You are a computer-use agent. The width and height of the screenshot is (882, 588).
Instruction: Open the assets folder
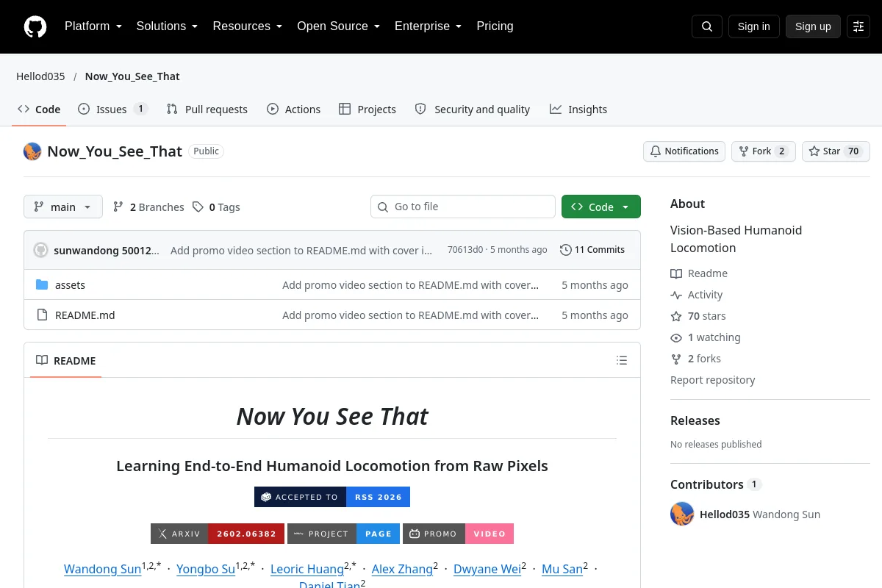coord(70,285)
